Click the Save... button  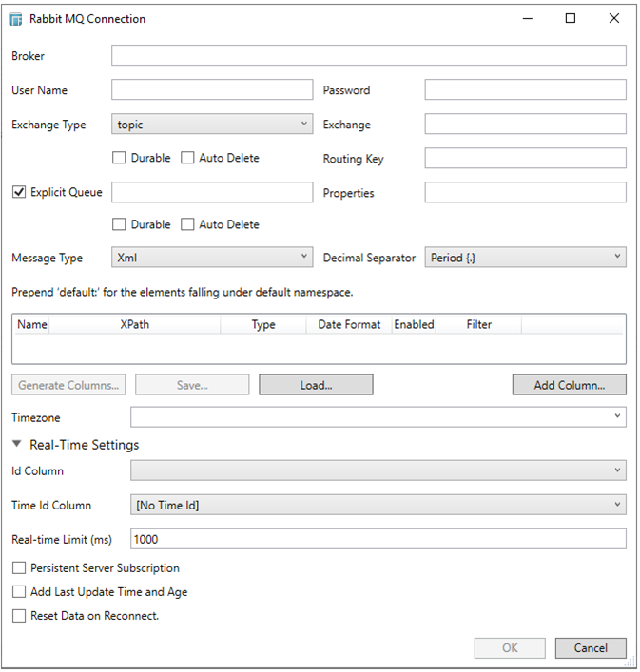pyautogui.click(x=192, y=385)
